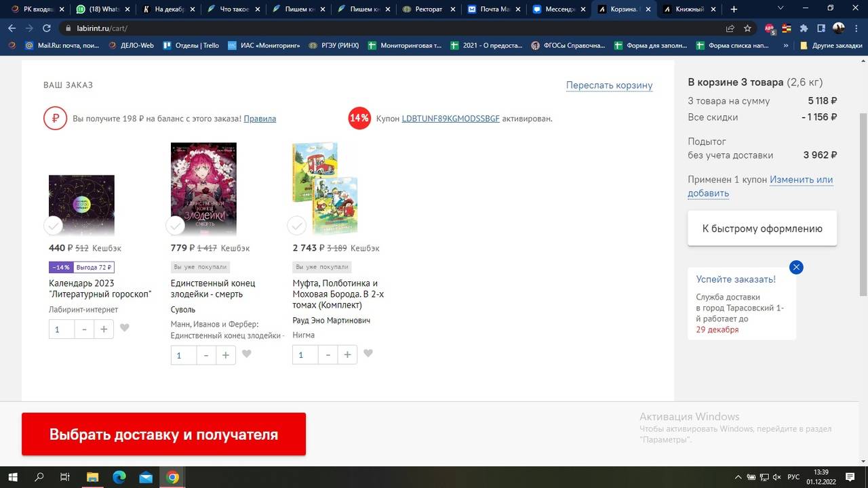Click the share page icon in address bar

pos(730,28)
